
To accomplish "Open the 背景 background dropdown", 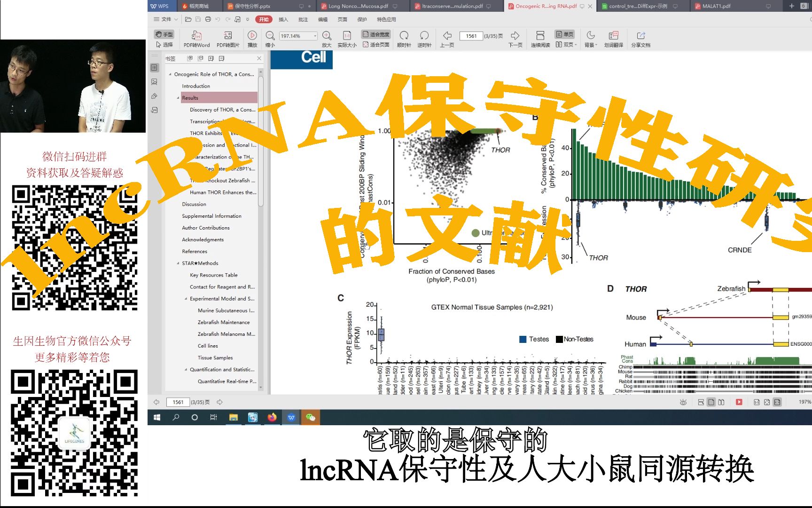I will (x=591, y=40).
